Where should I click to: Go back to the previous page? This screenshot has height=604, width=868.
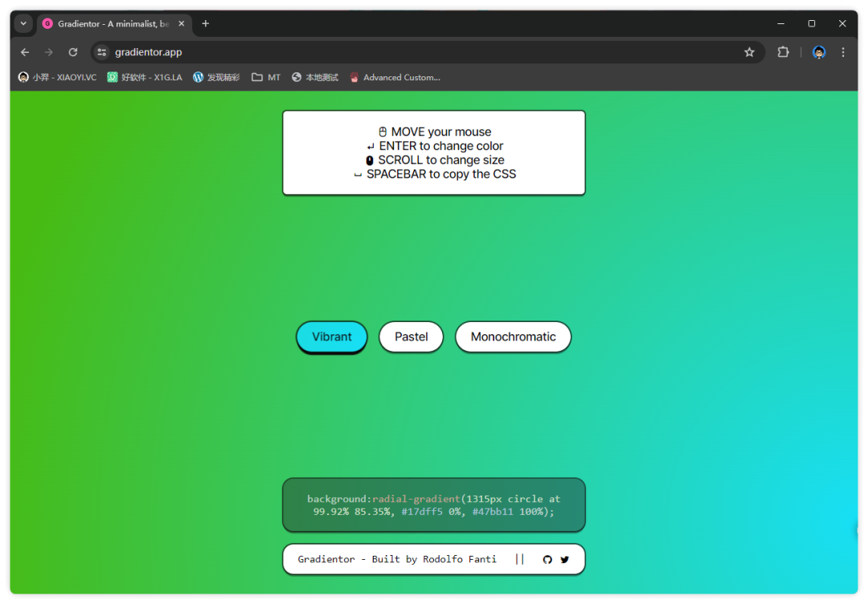[x=25, y=52]
